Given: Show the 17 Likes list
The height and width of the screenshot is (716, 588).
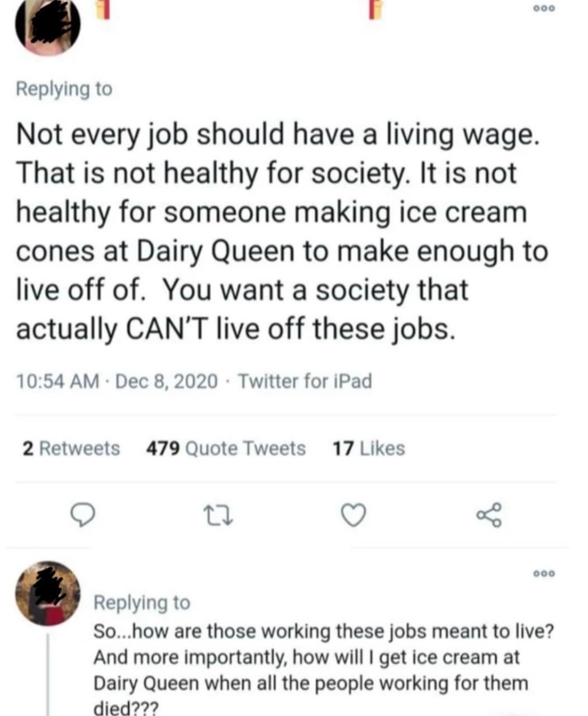Looking at the screenshot, I should pos(368,449).
